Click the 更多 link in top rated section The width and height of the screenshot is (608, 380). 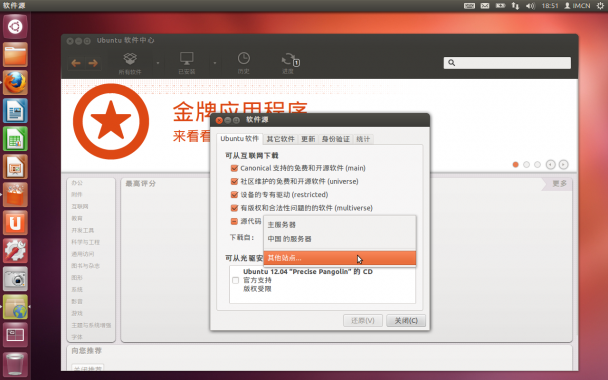(x=559, y=183)
